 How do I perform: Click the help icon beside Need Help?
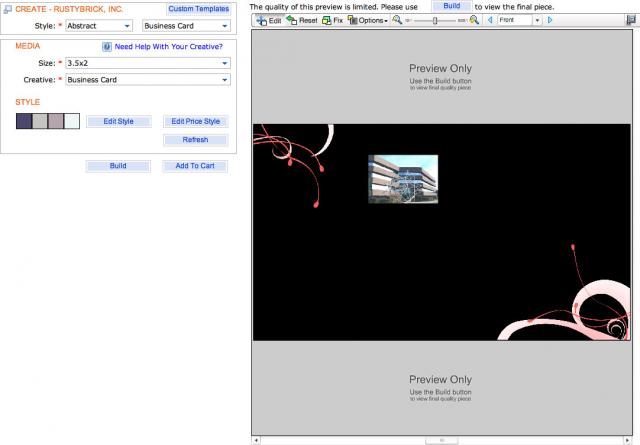[107, 47]
